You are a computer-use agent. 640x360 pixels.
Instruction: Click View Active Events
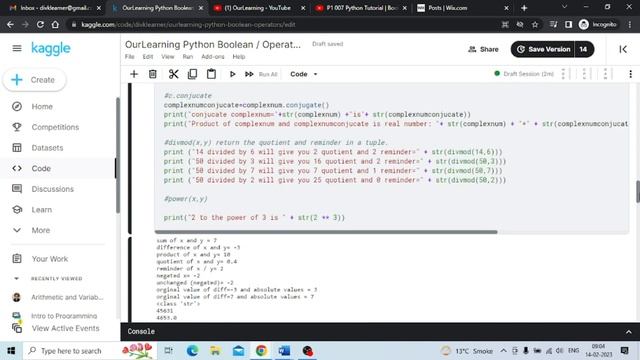tap(65, 328)
